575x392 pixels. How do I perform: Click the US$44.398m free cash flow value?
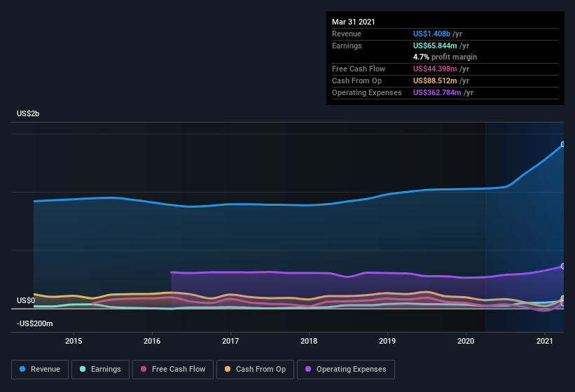point(435,69)
